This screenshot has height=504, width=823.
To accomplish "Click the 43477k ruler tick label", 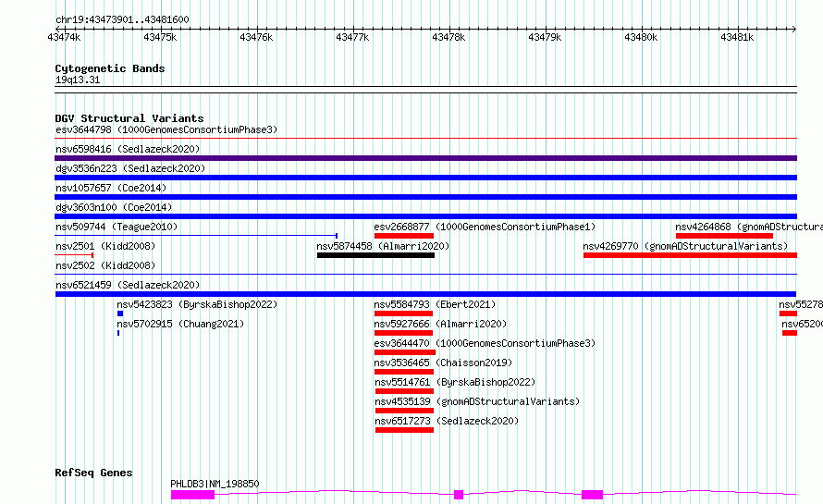I will [352, 37].
